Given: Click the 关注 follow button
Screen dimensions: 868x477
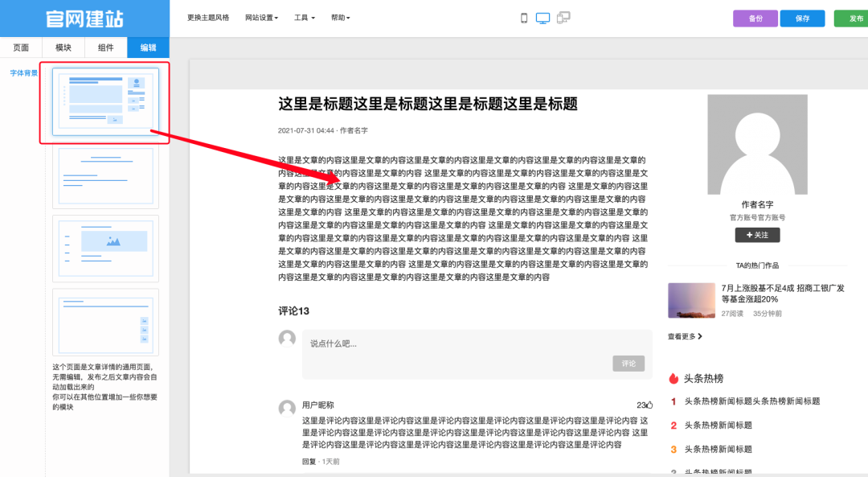Looking at the screenshot, I should (757, 235).
